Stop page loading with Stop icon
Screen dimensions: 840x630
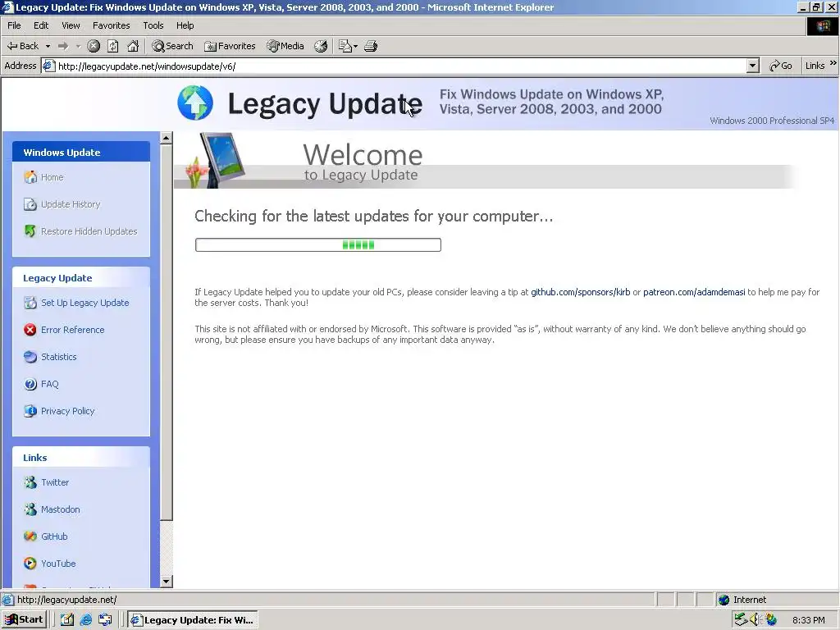94,46
